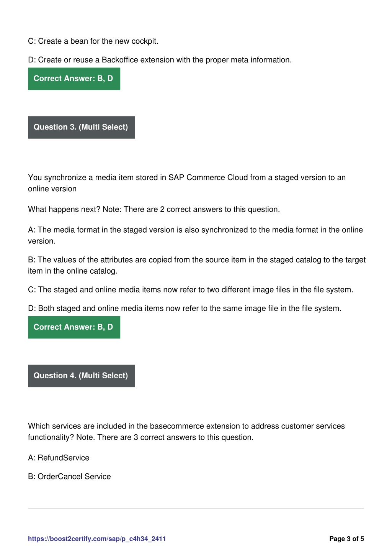Viewport: 392px width, 555px height.
Task: Click the basecommerce extension question text
Action: click(186, 432)
